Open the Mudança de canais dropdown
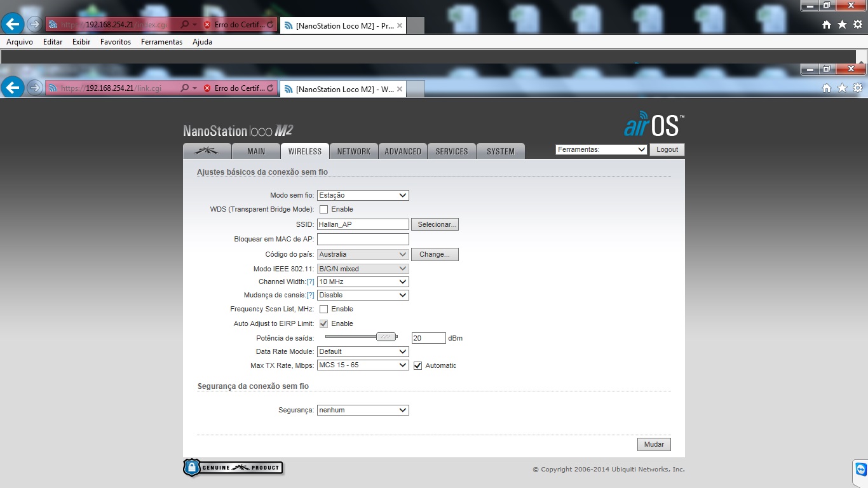Viewport: 868px width, 488px height. coord(363,295)
